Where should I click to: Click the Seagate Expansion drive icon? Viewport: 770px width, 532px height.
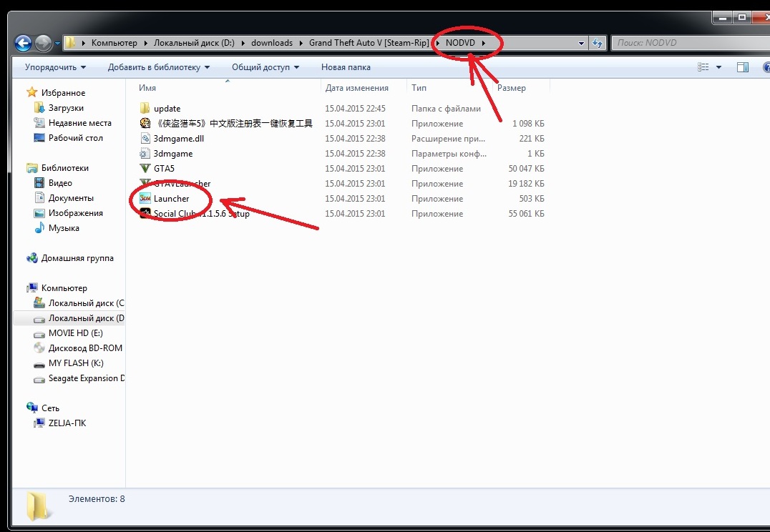tap(39, 378)
